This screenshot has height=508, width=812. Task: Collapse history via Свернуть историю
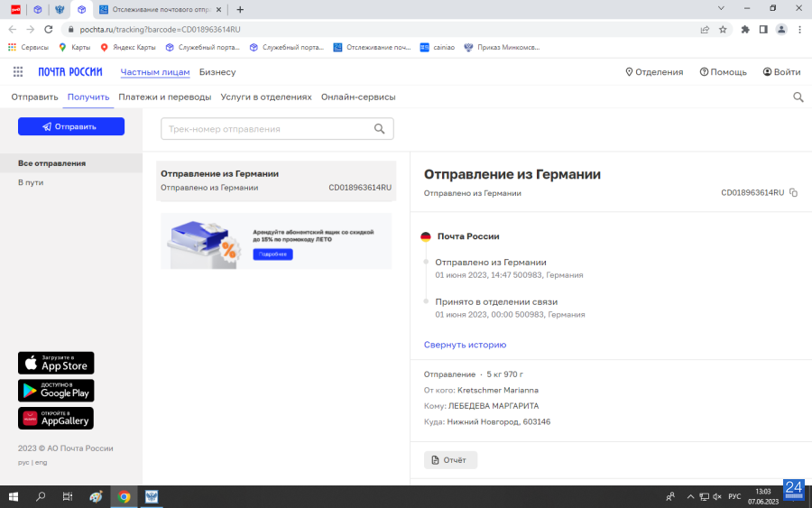(x=465, y=345)
